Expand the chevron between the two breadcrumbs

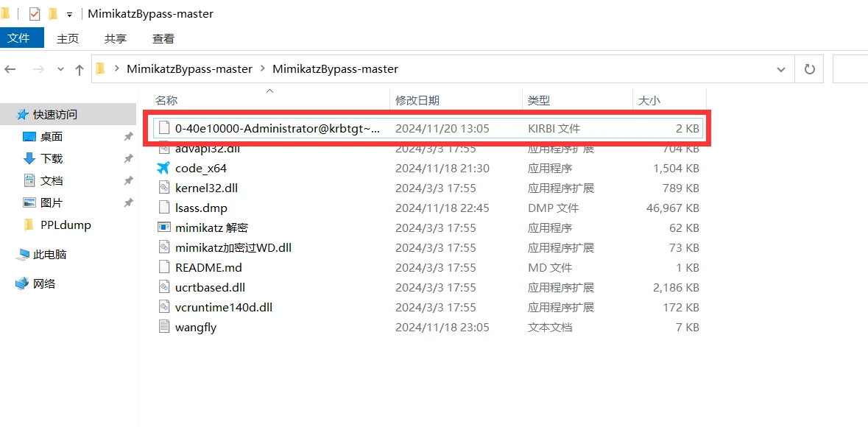263,68
